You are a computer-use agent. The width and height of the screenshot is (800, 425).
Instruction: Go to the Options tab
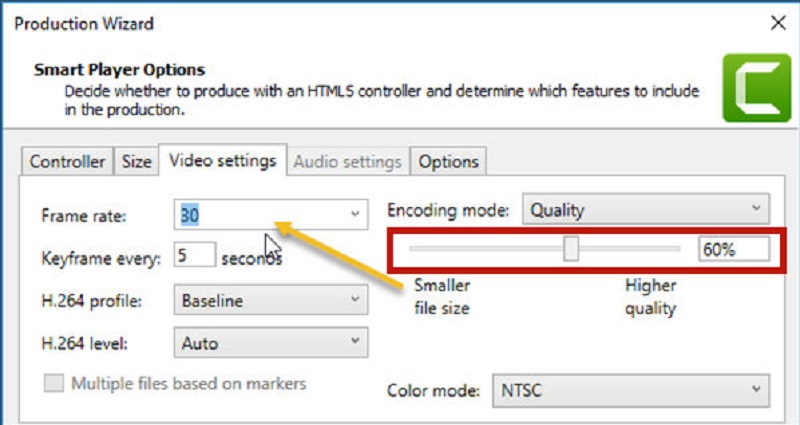click(448, 161)
